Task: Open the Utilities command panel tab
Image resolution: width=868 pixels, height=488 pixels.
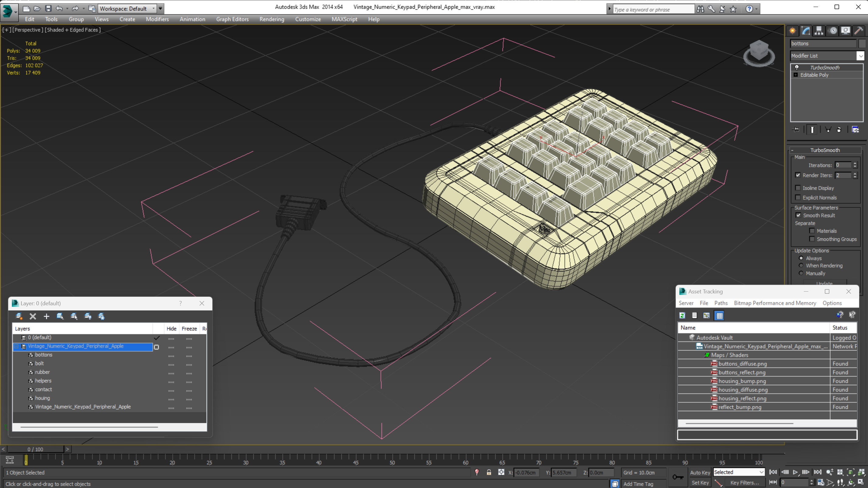Action: coord(859,31)
